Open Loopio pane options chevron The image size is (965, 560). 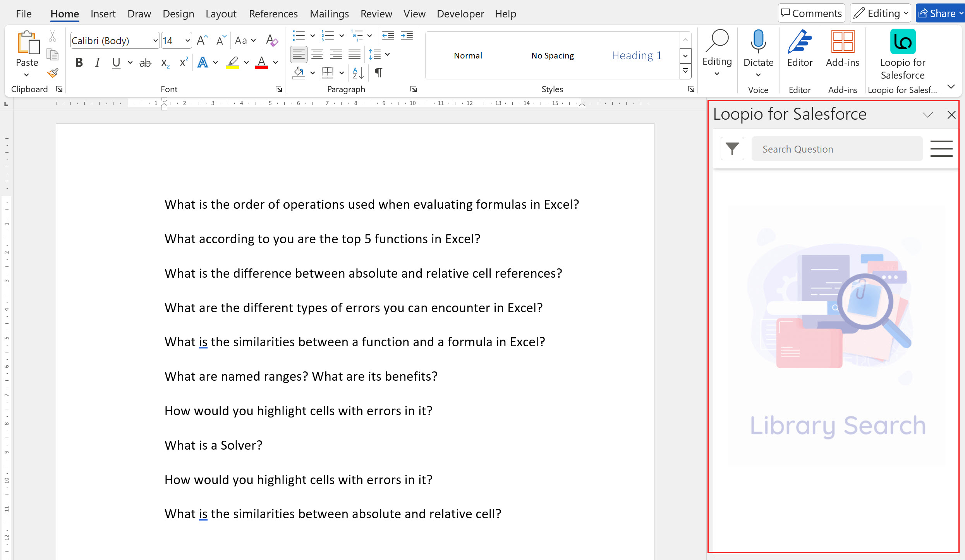tap(927, 115)
